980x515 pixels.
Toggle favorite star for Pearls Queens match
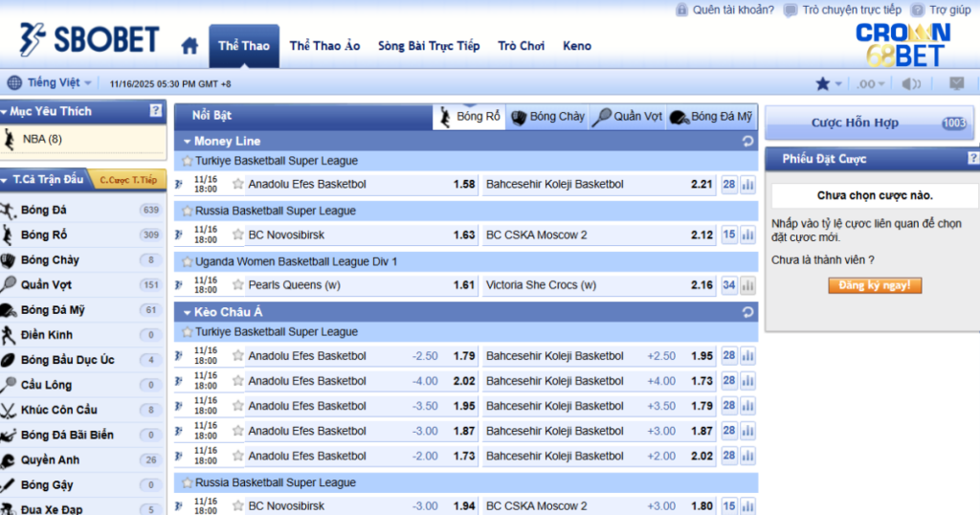[x=238, y=284]
